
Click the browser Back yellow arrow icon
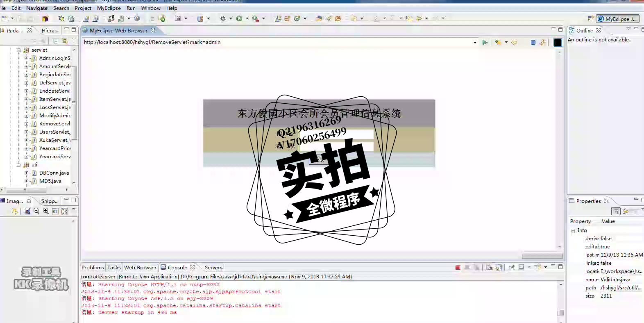[514, 42]
